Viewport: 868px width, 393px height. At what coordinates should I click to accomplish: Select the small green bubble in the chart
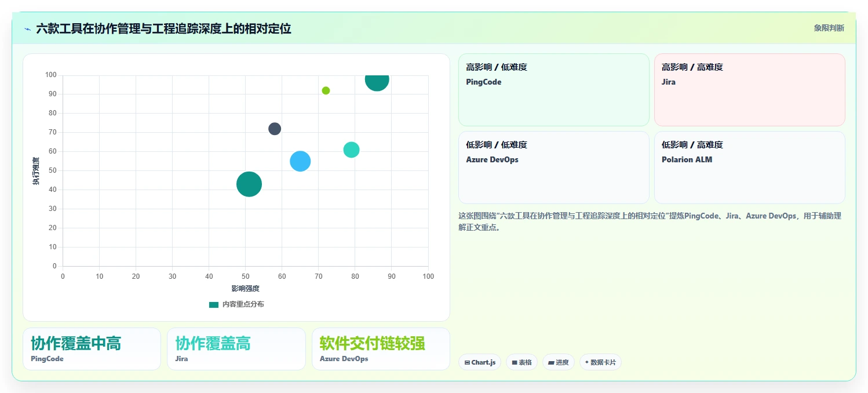pyautogui.click(x=326, y=90)
